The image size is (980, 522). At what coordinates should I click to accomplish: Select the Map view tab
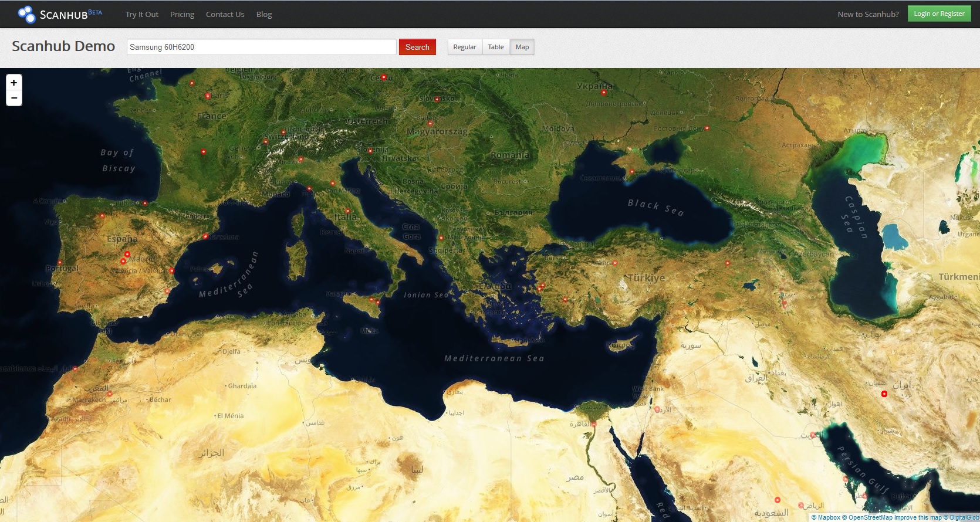tap(522, 47)
